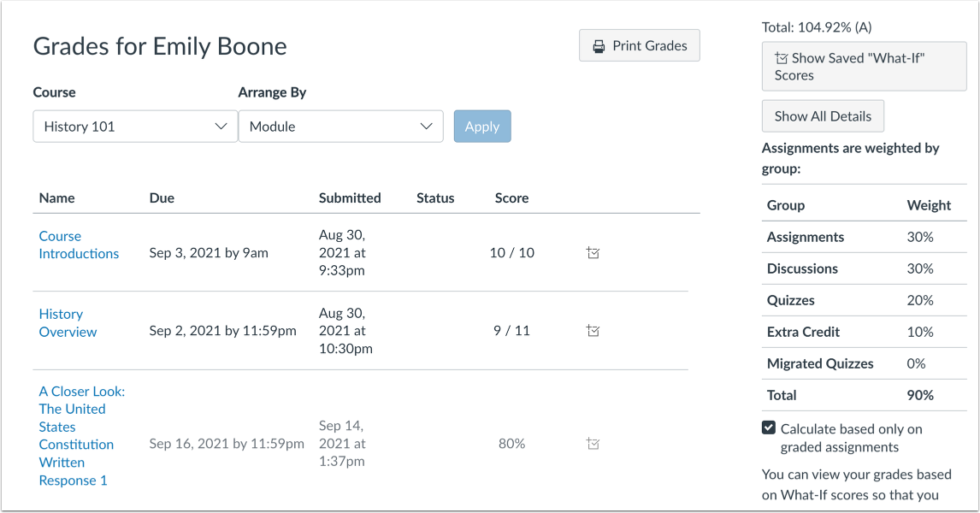
Task: Open the Arrange By dropdown
Action: (340, 126)
